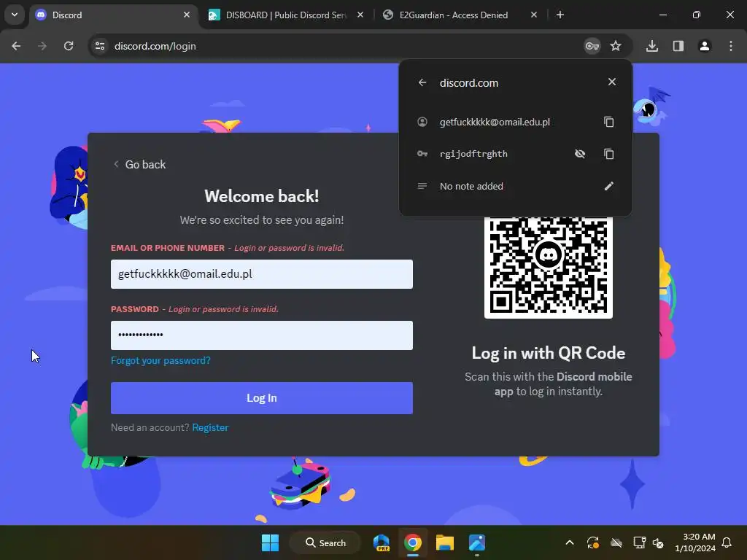
Task: Focus the password field
Action: 262,335
